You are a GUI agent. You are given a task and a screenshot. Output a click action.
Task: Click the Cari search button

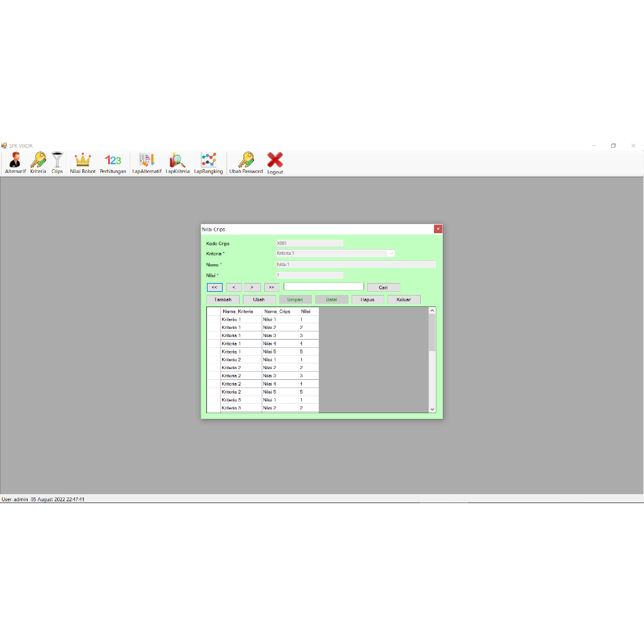point(383,287)
